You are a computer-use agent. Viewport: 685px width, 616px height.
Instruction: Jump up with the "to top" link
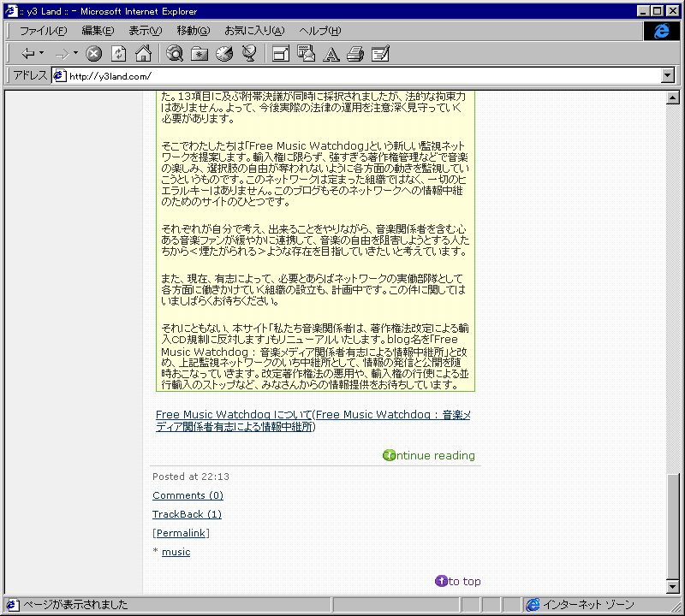pos(458,581)
